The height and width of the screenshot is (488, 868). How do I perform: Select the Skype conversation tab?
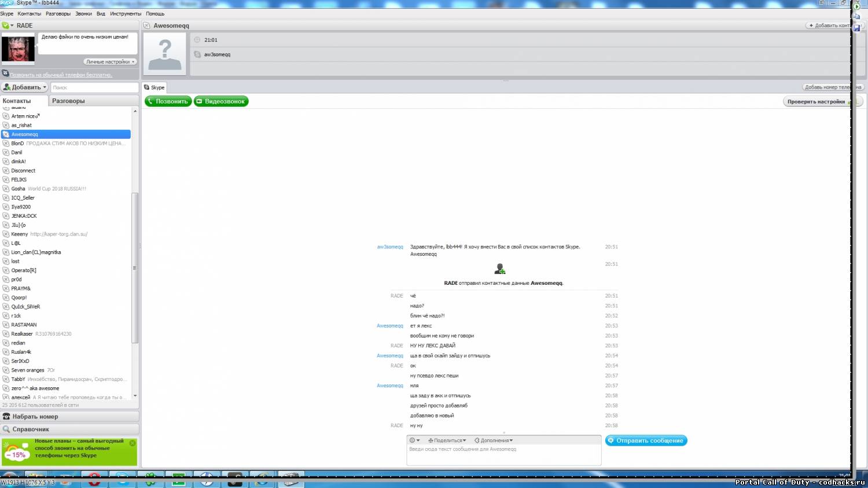click(x=155, y=87)
